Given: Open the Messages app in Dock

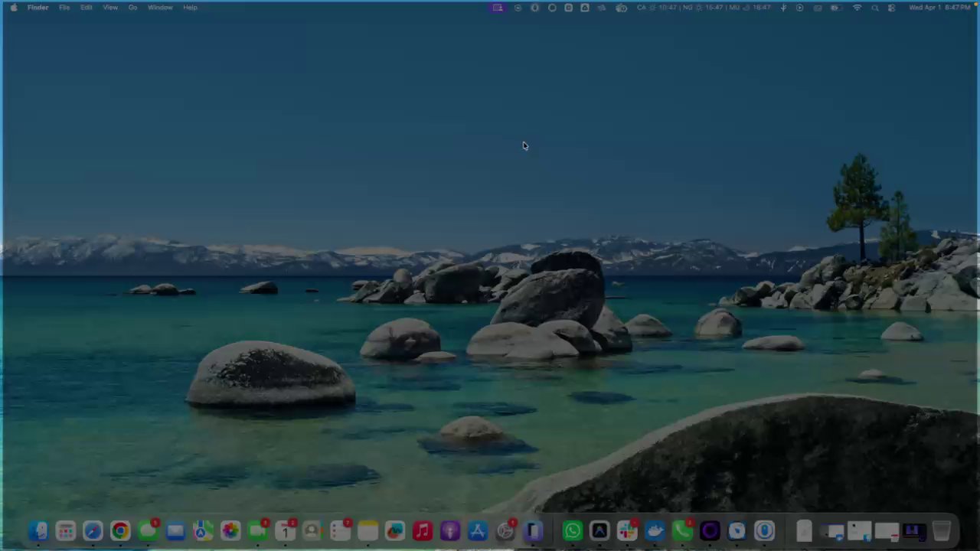Looking at the screenshot, I should (148, 531).
